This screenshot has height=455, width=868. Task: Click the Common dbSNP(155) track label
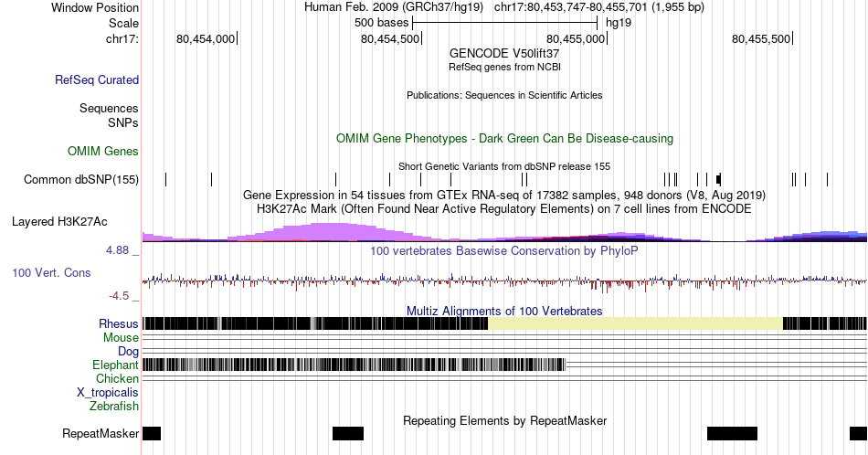pyautogui.click(x=80, y=179)
